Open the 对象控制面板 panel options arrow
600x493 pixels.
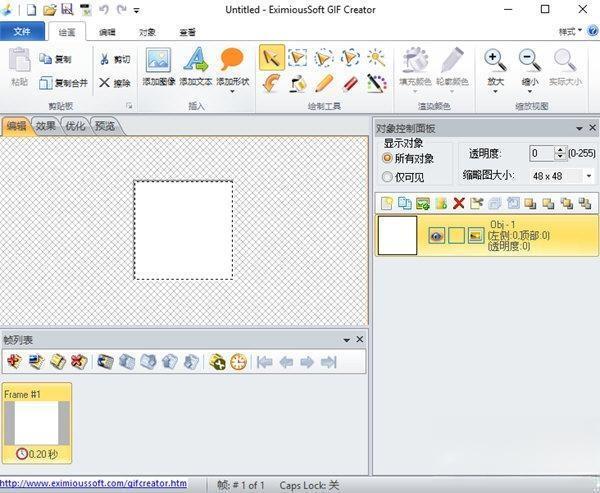(579, 129)
